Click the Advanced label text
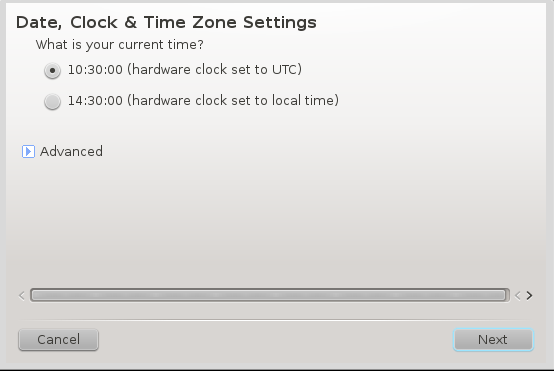This screenshot has height=371, width=554. [x=71, y=152]
